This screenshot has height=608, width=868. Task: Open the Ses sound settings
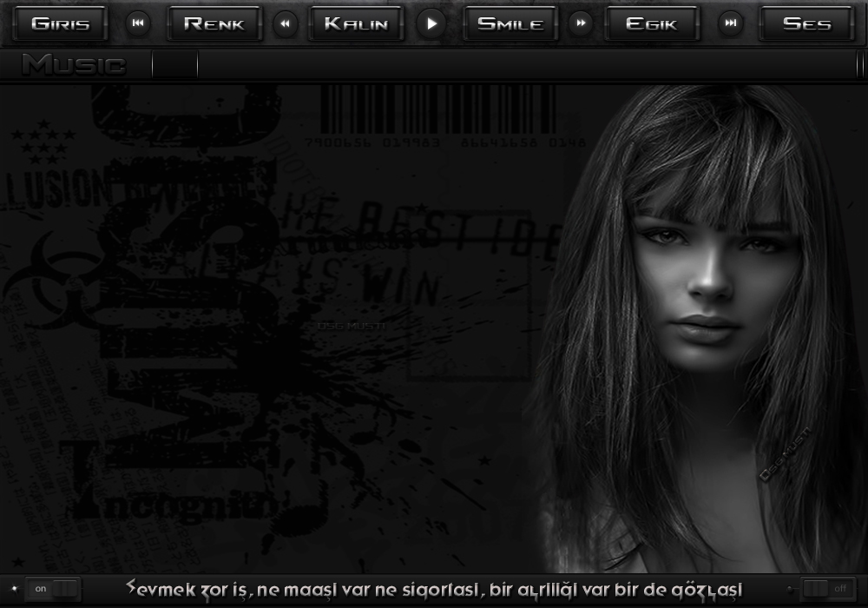click(x=806, y=23)
